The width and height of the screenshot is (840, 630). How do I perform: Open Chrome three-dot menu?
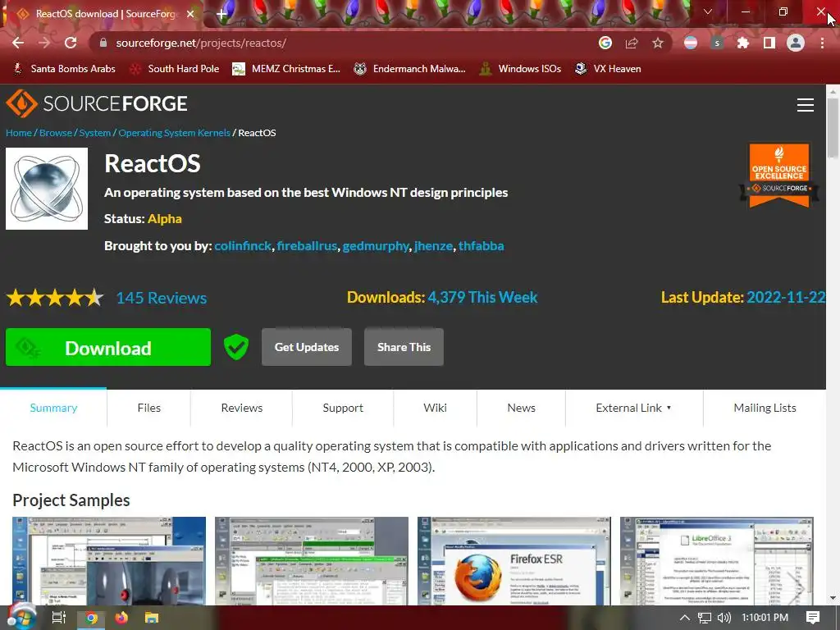pyautogui.click(x=822, y=43)
